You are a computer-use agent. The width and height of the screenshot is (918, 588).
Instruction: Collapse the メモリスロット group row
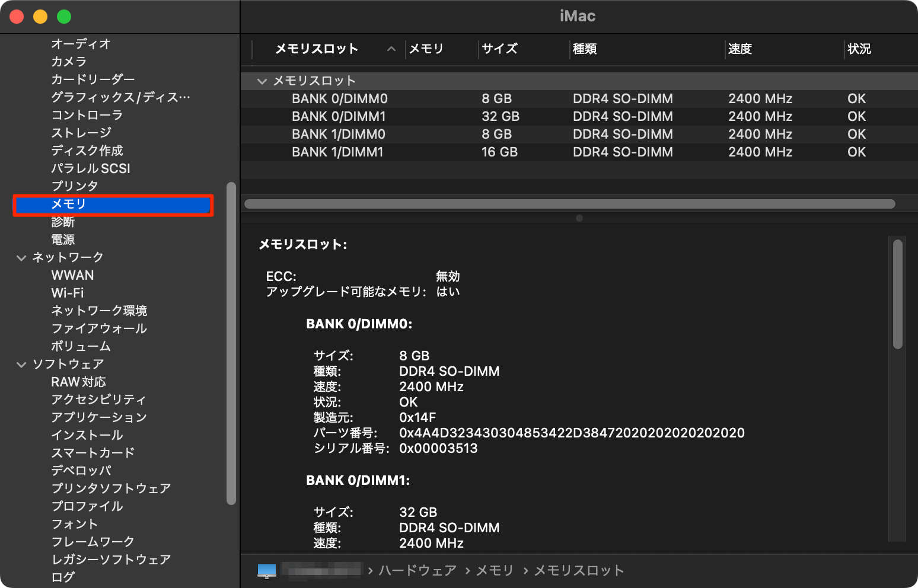(262, 81)
